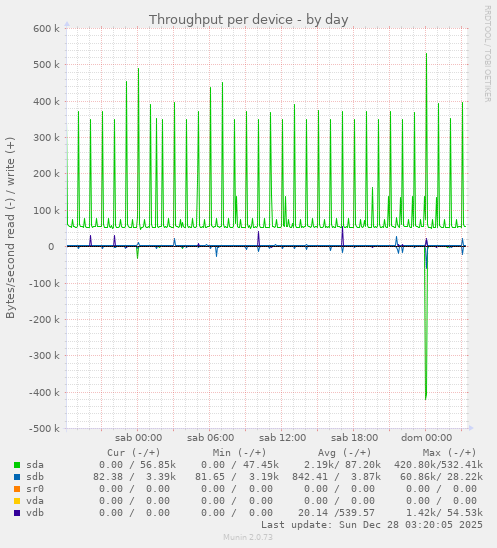Click the 'sab 12:00' time axis label

(282, 438)
